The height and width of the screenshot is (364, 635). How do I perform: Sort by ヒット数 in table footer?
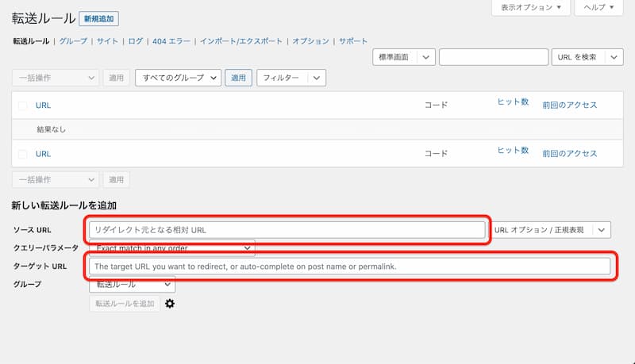(513, 150)
